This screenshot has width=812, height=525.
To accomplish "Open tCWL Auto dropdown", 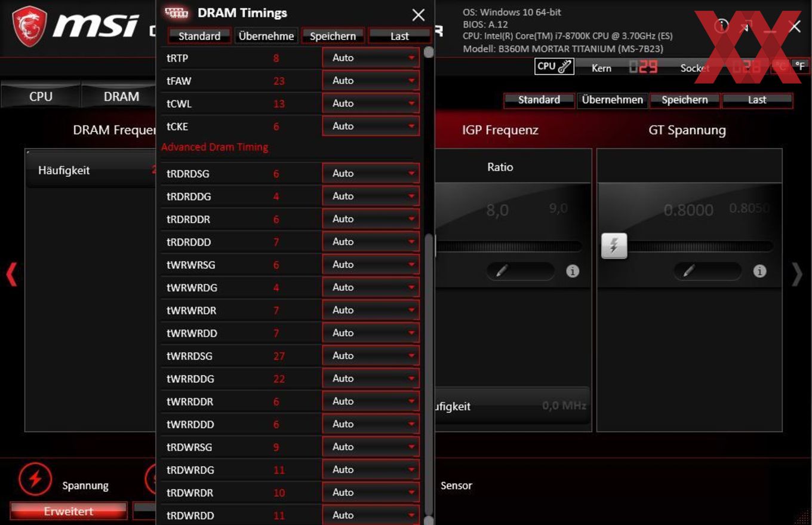I will tap(371, 103).
